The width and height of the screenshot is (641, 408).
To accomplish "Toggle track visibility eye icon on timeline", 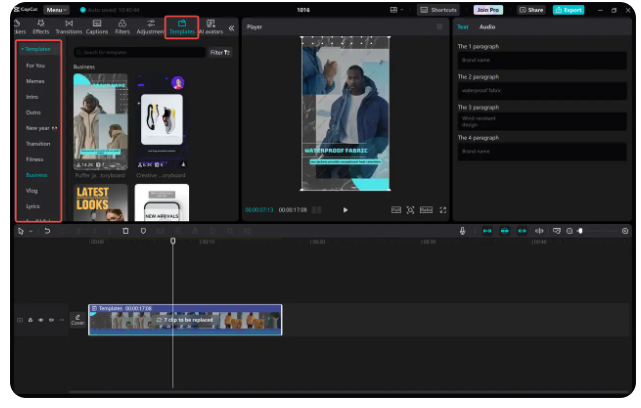I will [41, 320].
